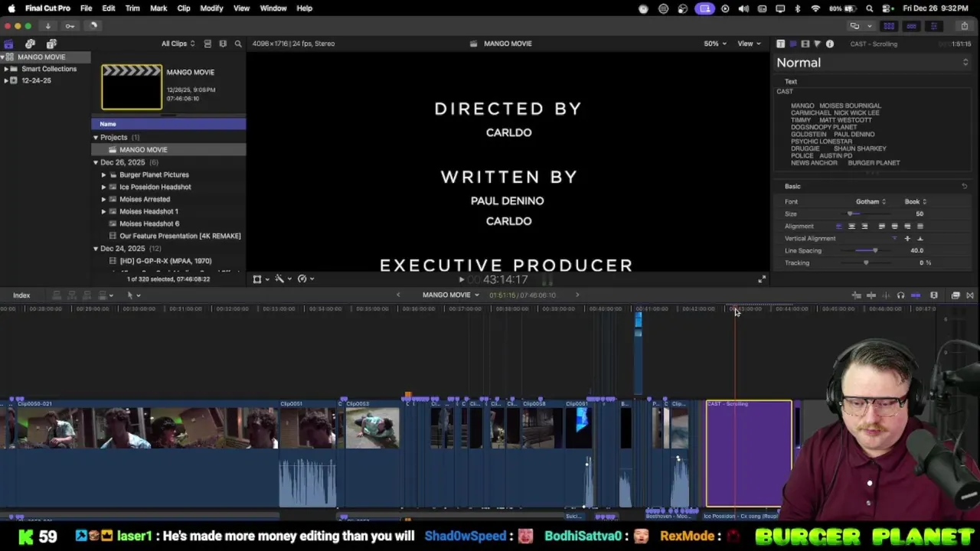Open the Modify menu
The image size is (980, 551).
211,8
